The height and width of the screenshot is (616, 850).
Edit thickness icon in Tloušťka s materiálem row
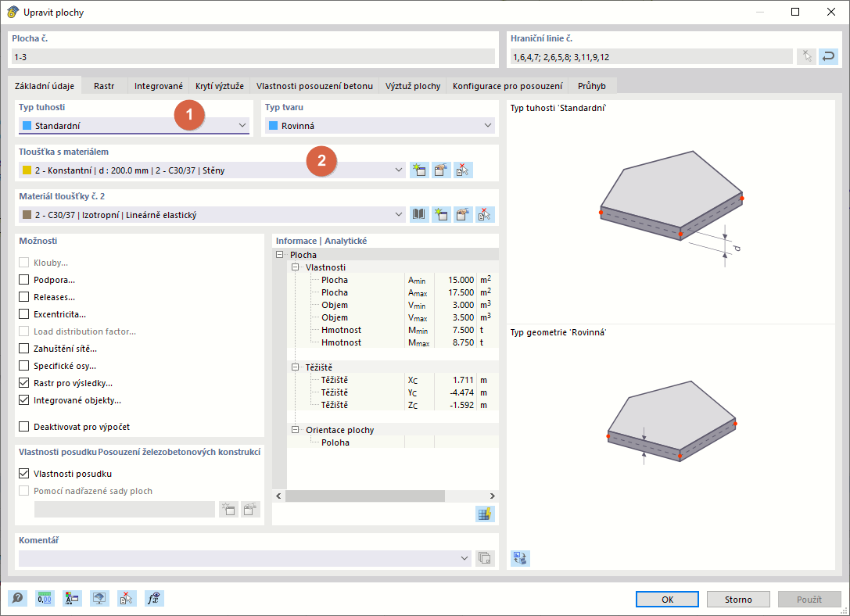(441, 170)
